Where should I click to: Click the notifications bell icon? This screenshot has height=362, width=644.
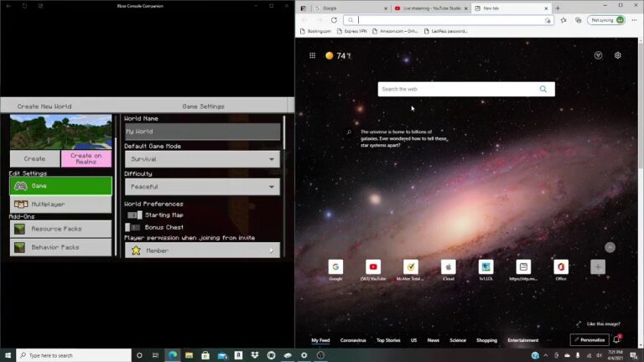[616, 339]
